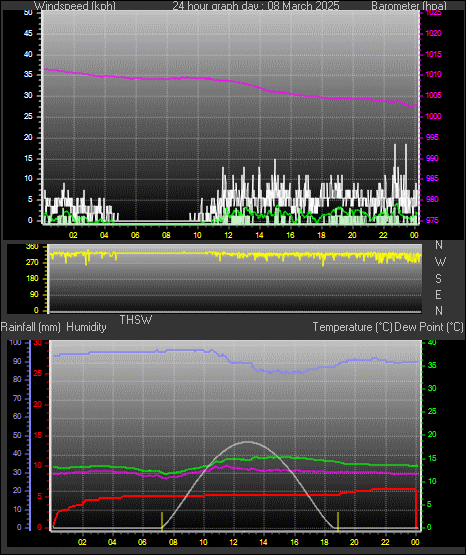The width and height of the screenshot is (466, 555).
Task: Click the 12 hour tick on wind chart
Action: coord(228,235)
